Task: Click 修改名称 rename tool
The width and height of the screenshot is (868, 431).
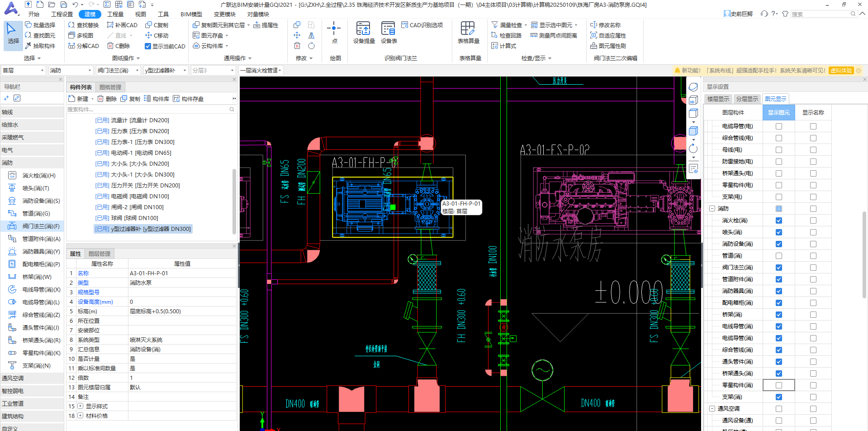Action: (x=606, y=25)
